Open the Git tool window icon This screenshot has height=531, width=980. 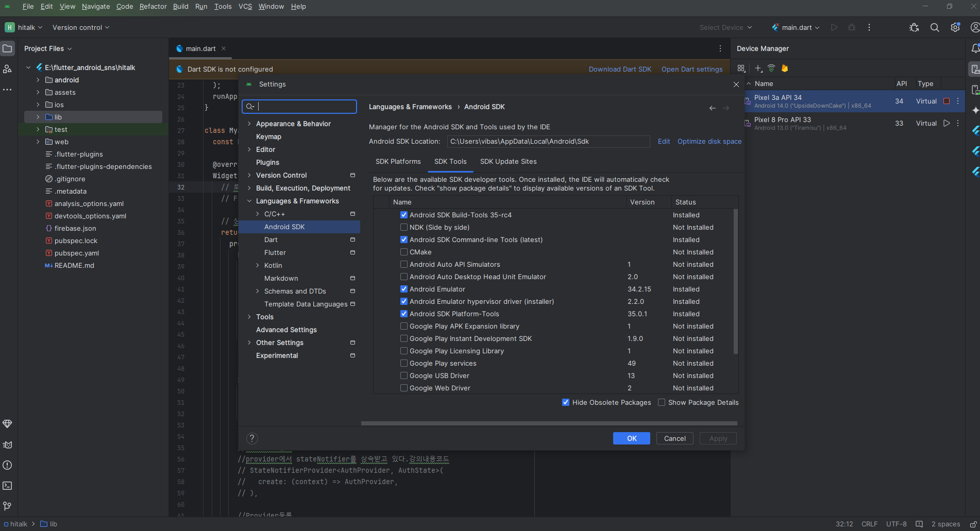7,506
